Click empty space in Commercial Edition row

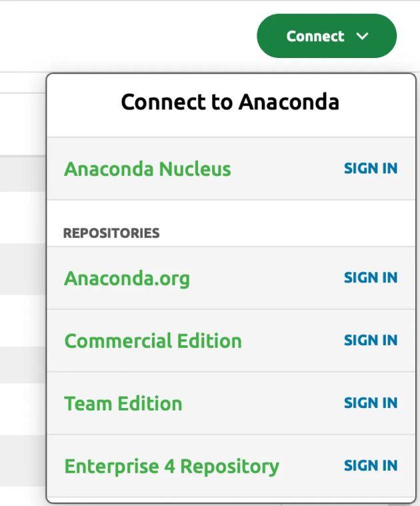point(293,341)
